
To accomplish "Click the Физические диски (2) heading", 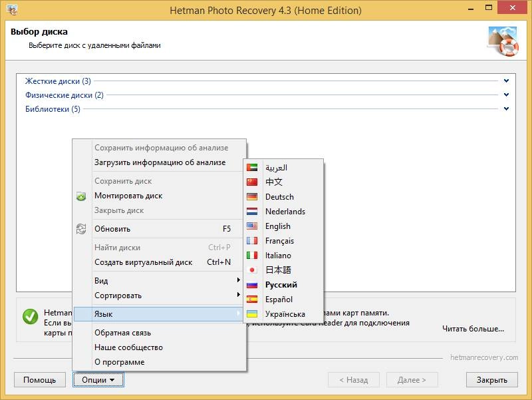I will (64, 95).
